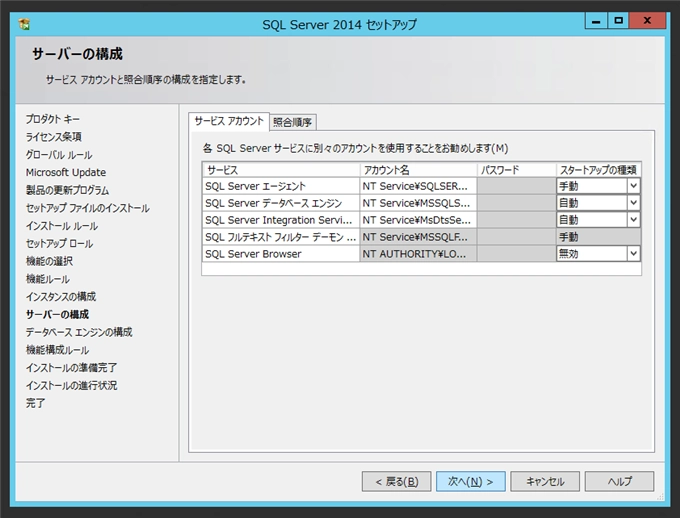Click the インストールの準備完了 step

click(71, 367)
